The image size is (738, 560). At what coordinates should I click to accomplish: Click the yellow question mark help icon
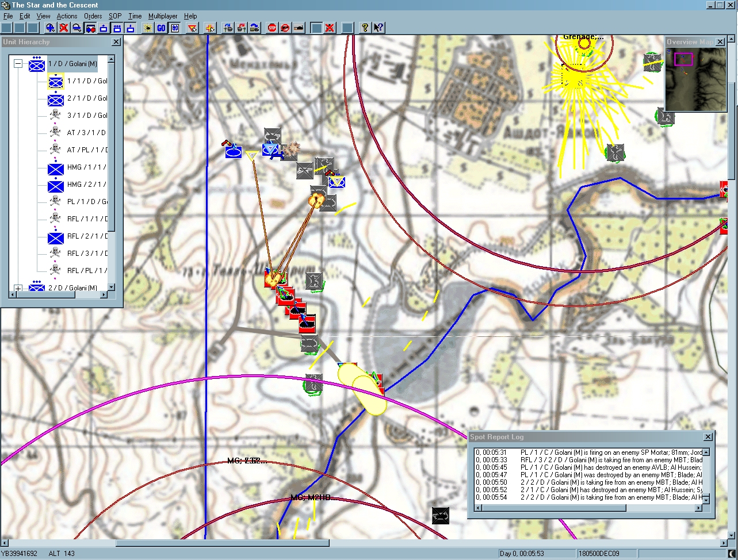pos(365,28)
